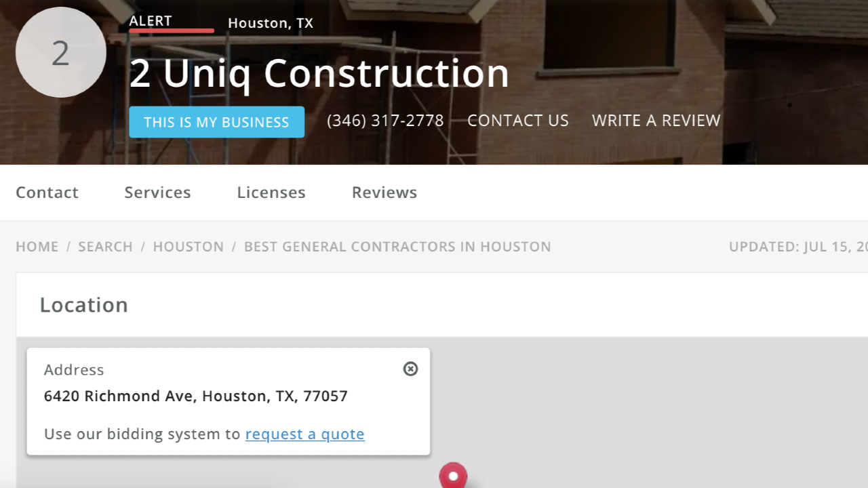Screen dimensions: 868x488
Task: Switch to the Contact tab
Action: tap(47, 192)
